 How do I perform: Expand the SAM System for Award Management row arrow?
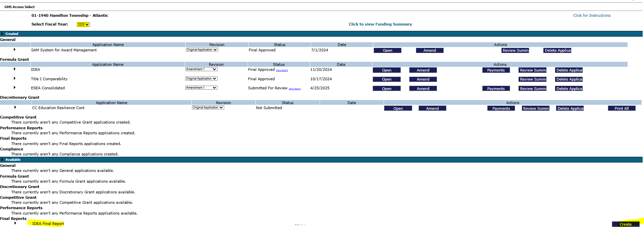pyautogui.click(x=14, y=50)
